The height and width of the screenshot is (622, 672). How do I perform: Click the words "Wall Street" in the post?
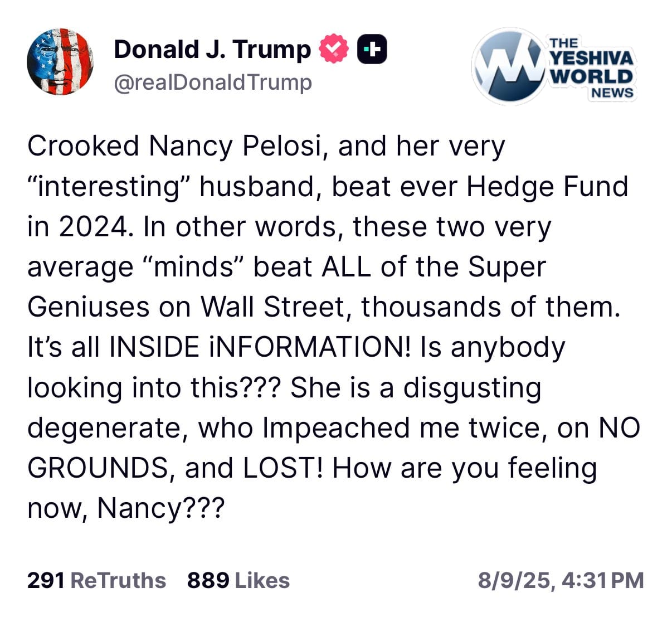point(275,307)
